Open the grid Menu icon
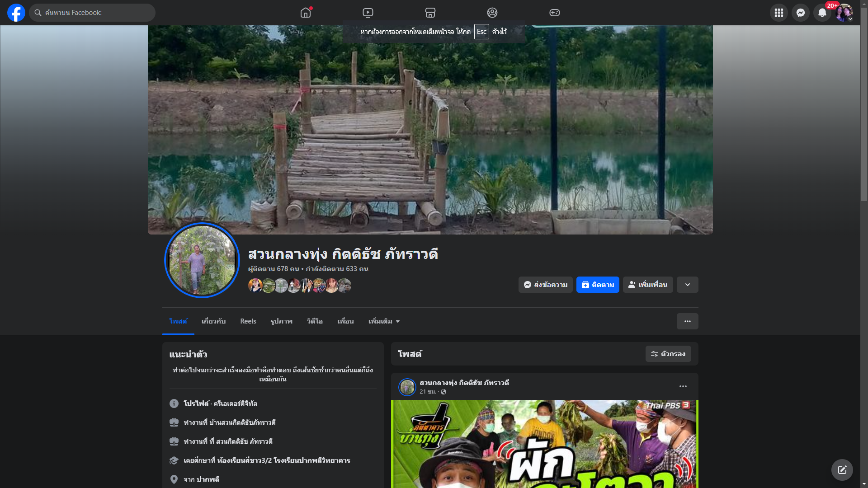 (x=778, y=13)
